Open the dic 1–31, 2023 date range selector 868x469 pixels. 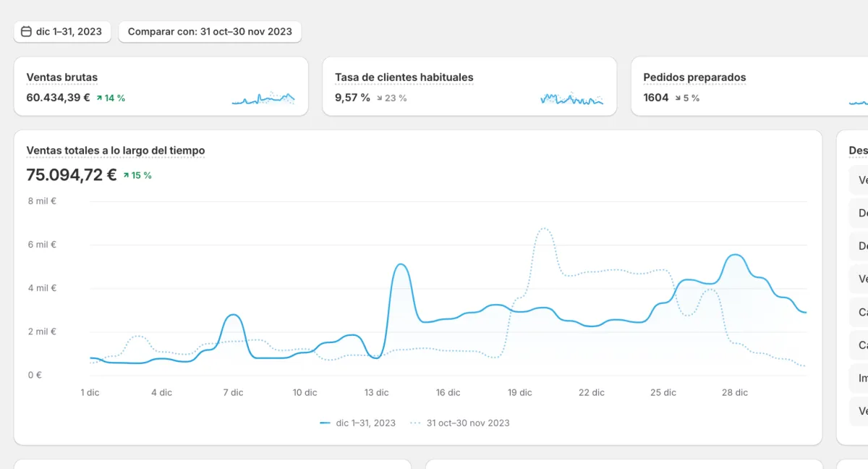pyautogui.click(x=62, y=32)
